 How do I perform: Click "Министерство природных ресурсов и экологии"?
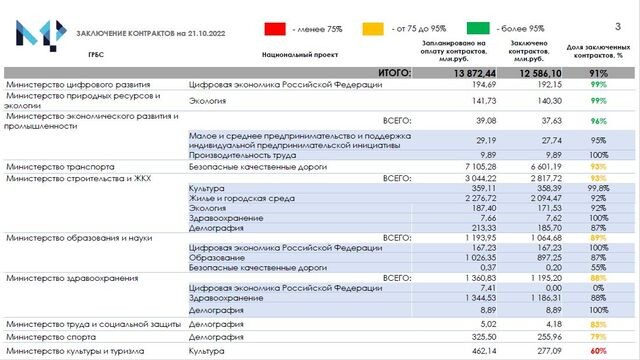coord(82,100)
